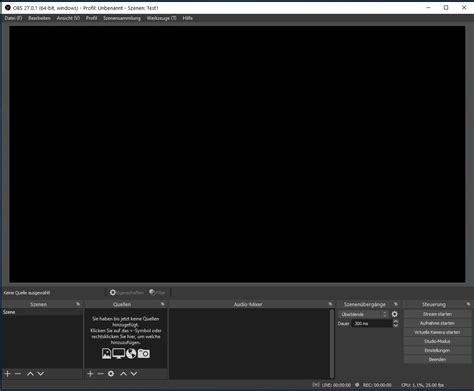474x391 pixels.
Task: Click the Beenden button
Action: point(437,359)
